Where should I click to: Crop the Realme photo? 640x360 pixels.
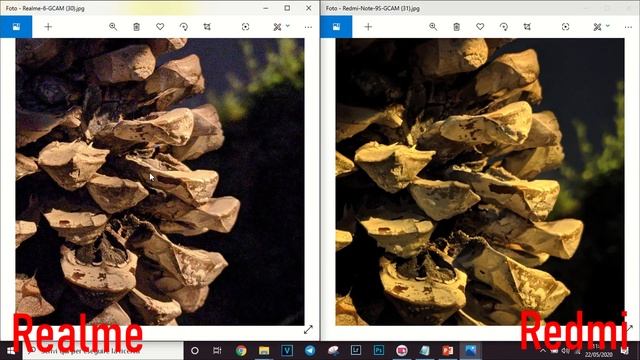[207, 27]
